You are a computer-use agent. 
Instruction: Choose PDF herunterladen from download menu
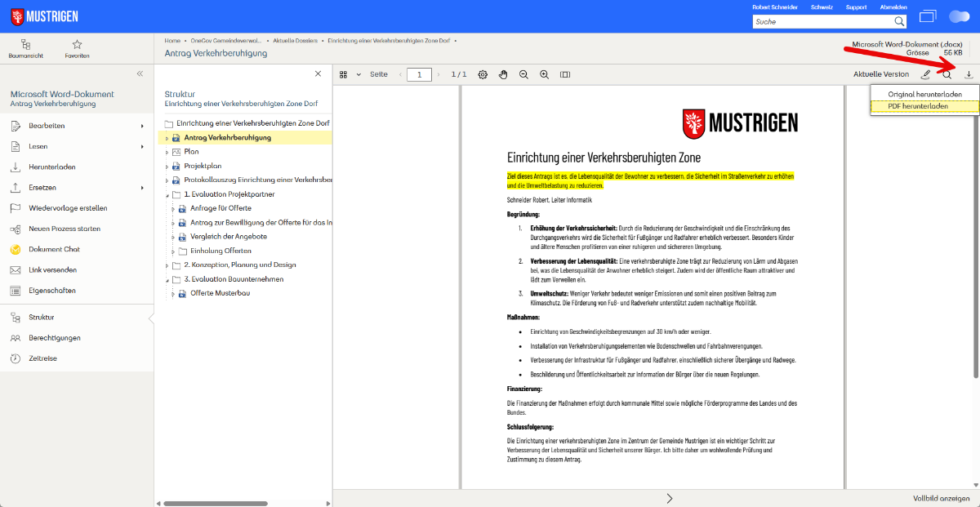919,106
